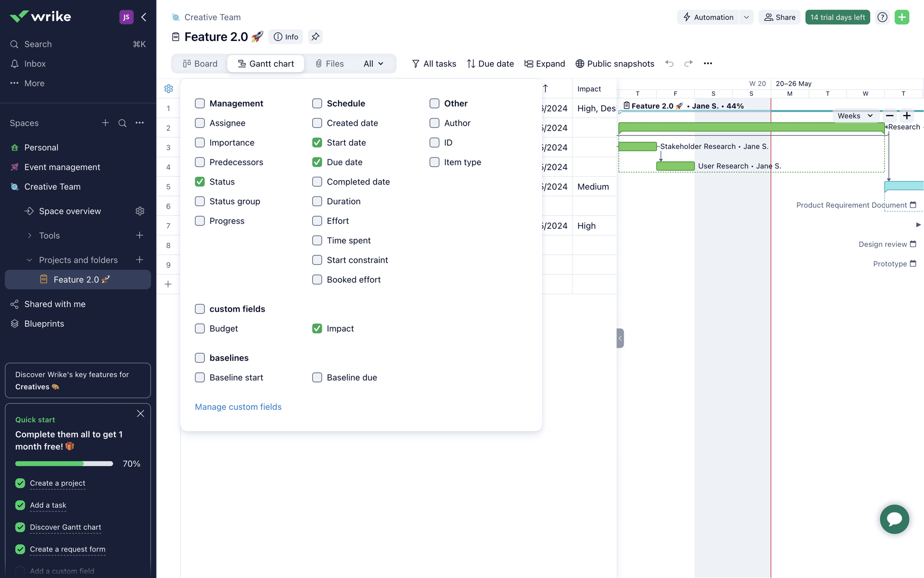Add a new task row with plus

click(168, 284)
